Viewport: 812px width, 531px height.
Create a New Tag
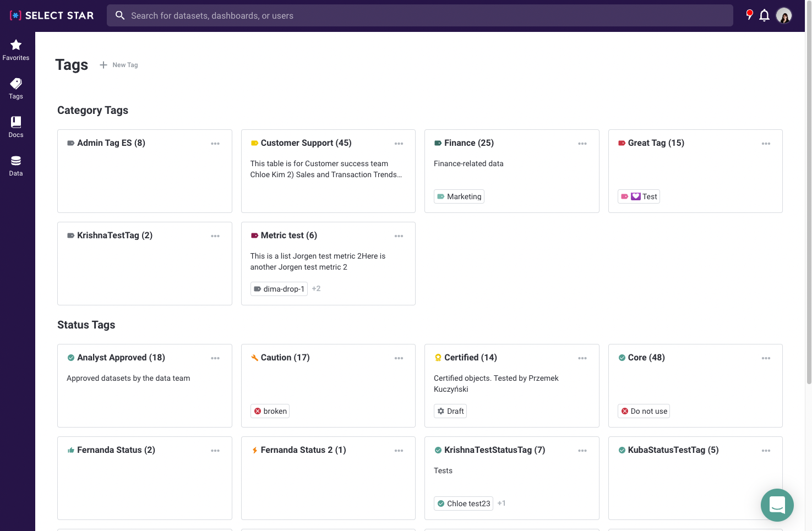tap(119, 65)
